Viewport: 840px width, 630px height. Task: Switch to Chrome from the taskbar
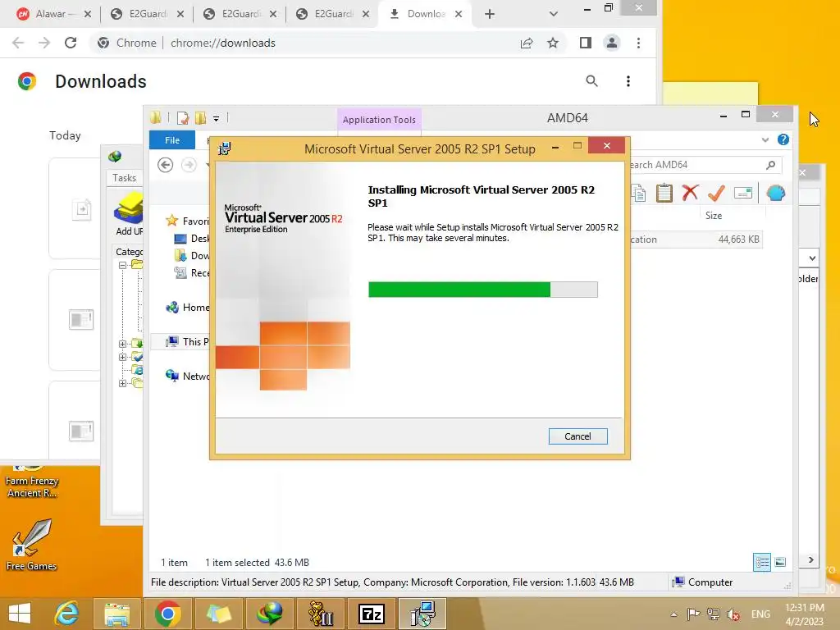point(167,613)
